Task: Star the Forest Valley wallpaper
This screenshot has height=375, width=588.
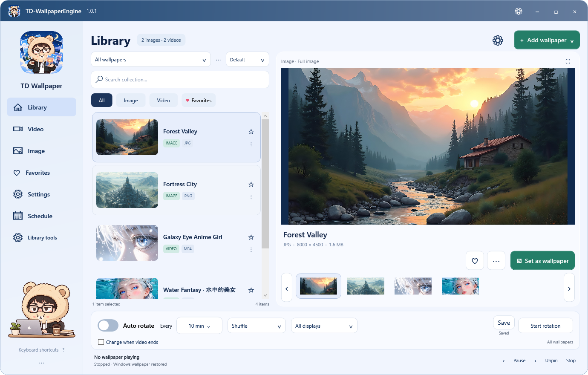Action: click(x=251, y=132)
